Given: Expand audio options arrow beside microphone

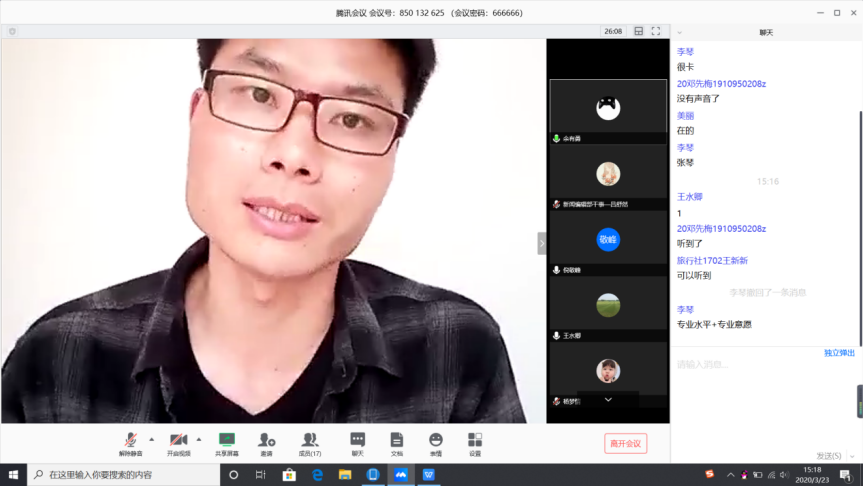Looking at the screenshot, I should [152, 439].
